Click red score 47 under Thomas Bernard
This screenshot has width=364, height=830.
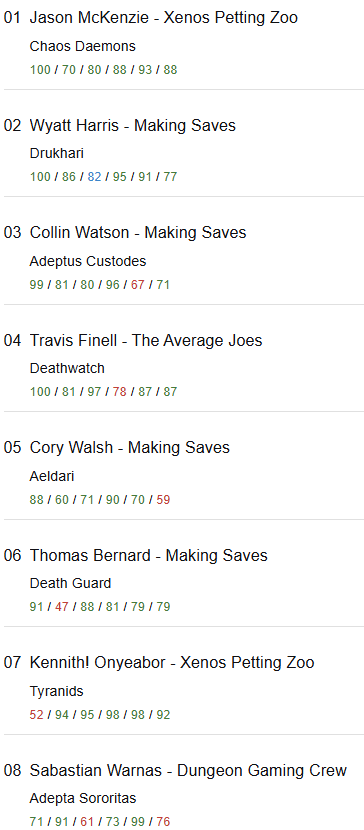[62, 607]
